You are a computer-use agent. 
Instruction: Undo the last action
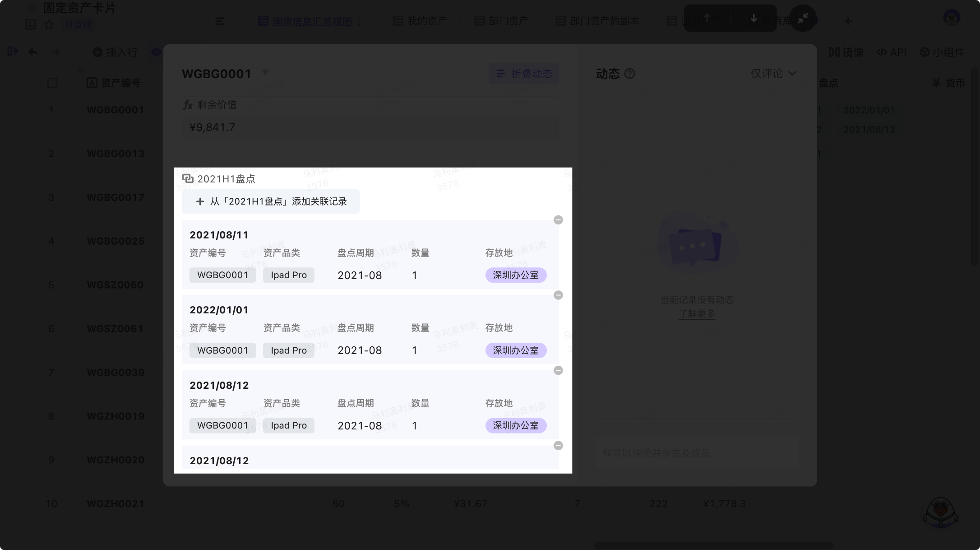click(x=33, y=52)
